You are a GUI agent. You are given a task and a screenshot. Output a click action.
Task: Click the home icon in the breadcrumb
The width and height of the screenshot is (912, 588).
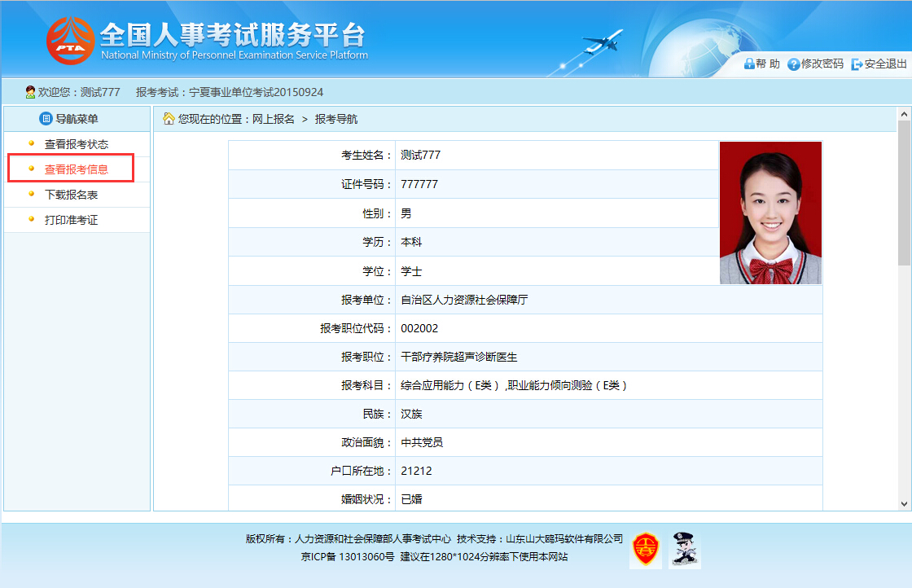tap(169, 119)
